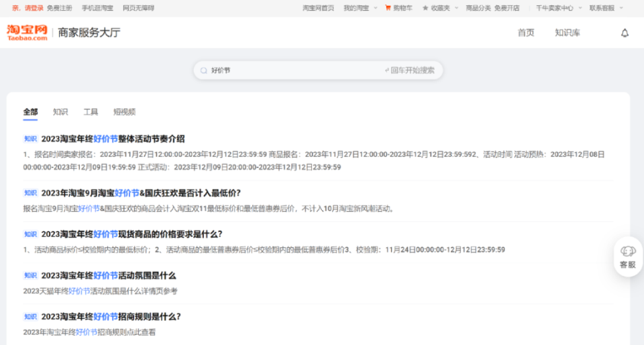Click the 免费注册 link
Screen dimensions: 644x345
coord(59,8)
